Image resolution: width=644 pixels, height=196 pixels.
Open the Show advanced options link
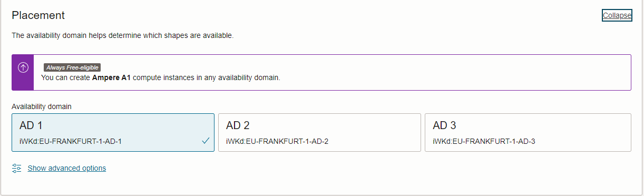coord(67,168)
